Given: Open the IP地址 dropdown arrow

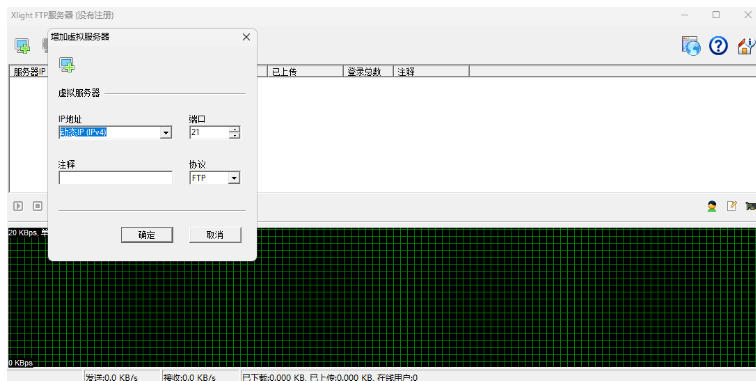Looking at the screenshot, I should tap(166, 133).
